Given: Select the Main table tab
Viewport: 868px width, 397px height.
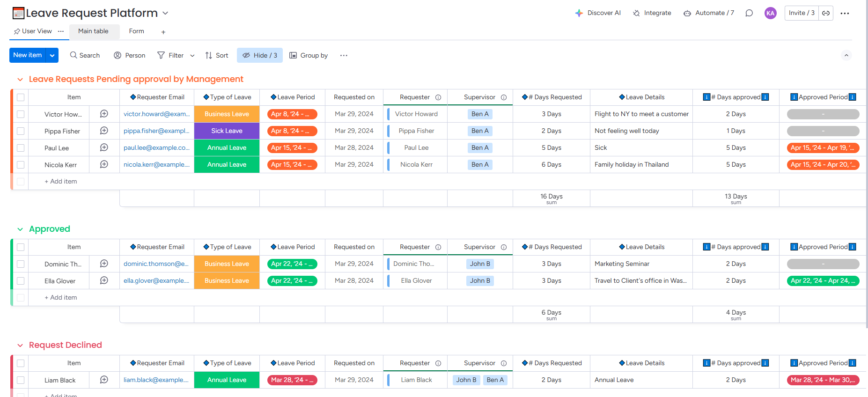Looking at the screenshot, I should [93, 31].
